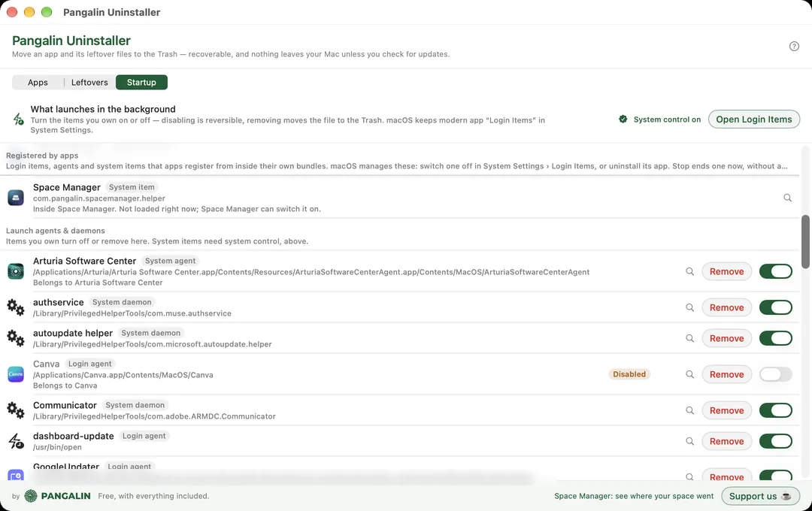Turn off the dashboard-update toggle
This screenshot has height=511, width=812.
coord(775,441)
